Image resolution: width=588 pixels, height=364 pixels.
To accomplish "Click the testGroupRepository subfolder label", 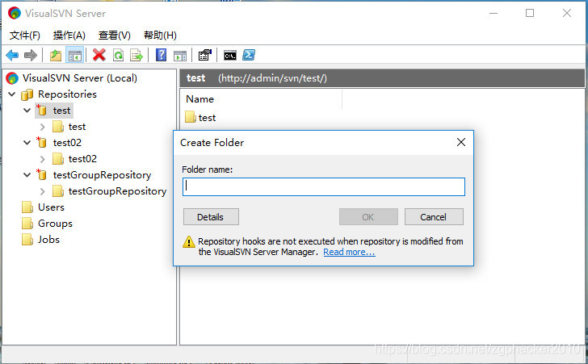I will [117, 191].
